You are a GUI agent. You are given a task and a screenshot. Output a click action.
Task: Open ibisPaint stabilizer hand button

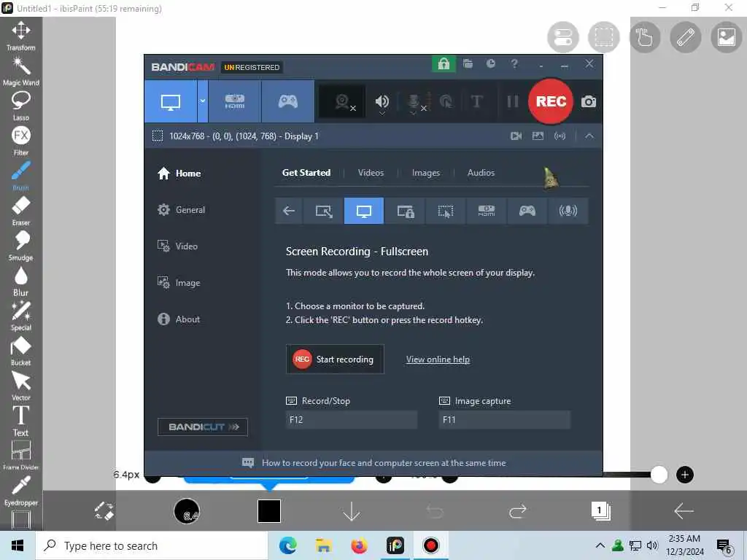point(645,37)
